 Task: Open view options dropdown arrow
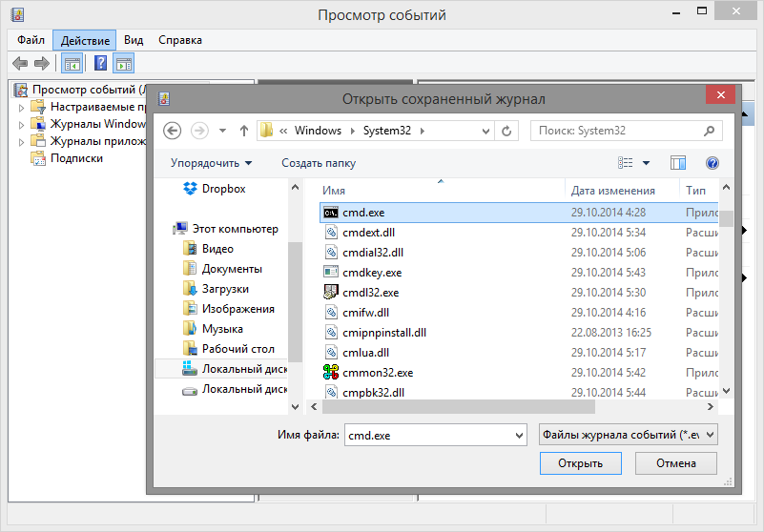[646, 163]
